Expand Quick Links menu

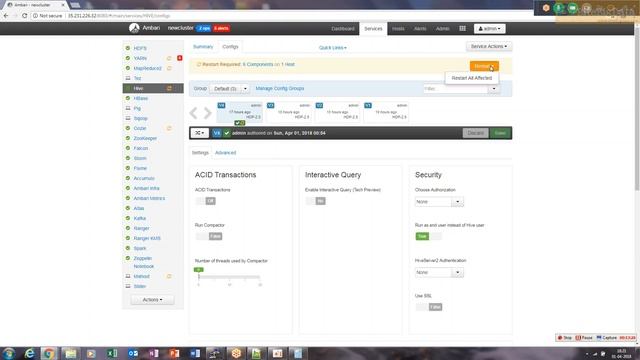point(333,48)
